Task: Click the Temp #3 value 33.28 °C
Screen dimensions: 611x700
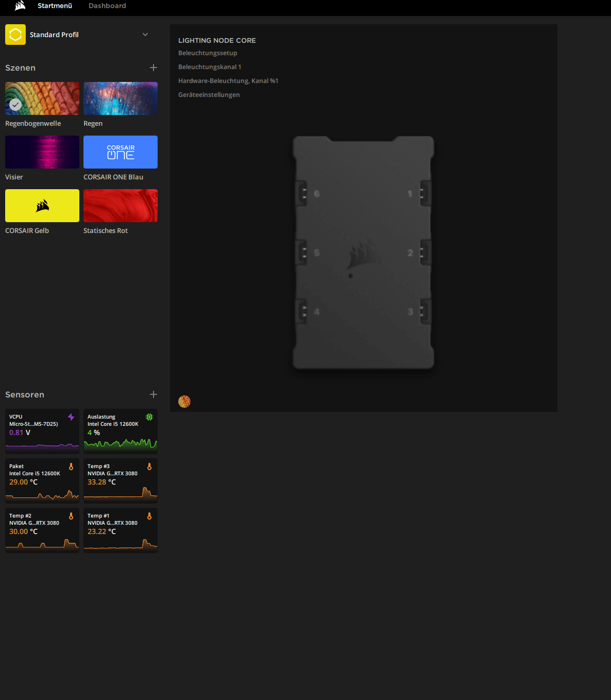Action: tap(101, 482)
